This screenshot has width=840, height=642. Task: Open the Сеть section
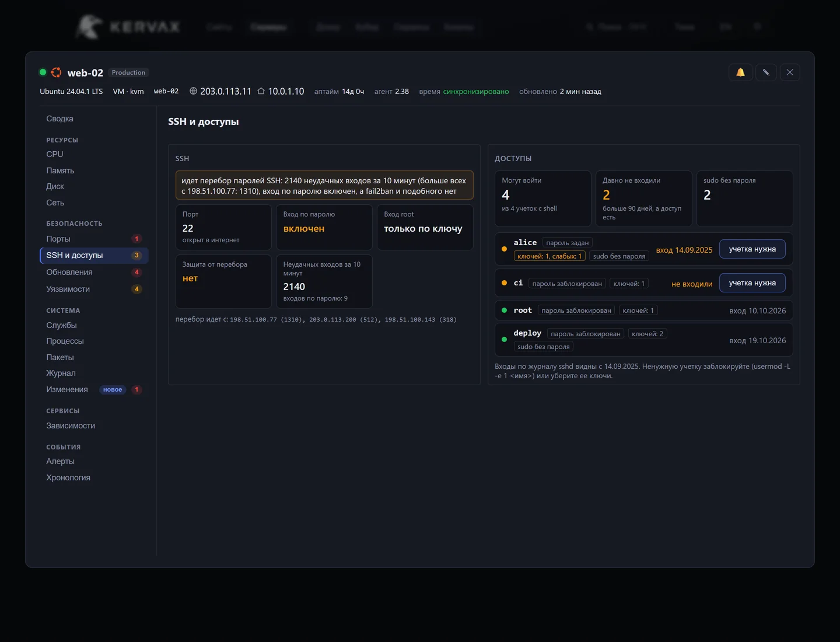94,203
